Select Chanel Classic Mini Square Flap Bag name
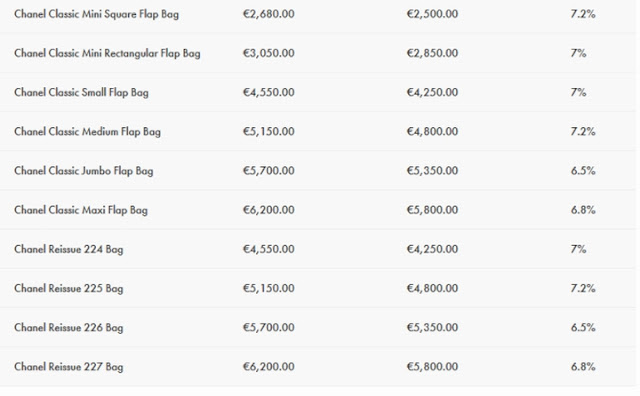Viewport: 640px width, 396px height. pos(96,14)
